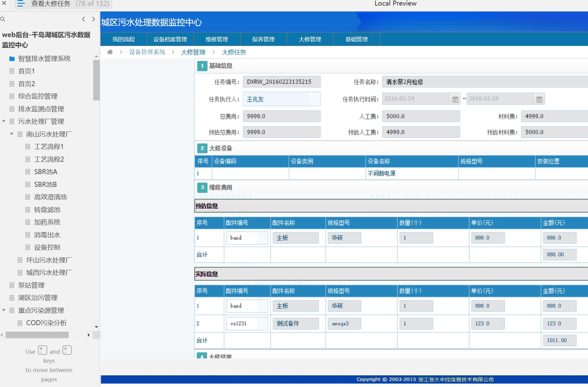
Task: Click page icon beside 工艺流程1
Action: click(x=28, y=146)
